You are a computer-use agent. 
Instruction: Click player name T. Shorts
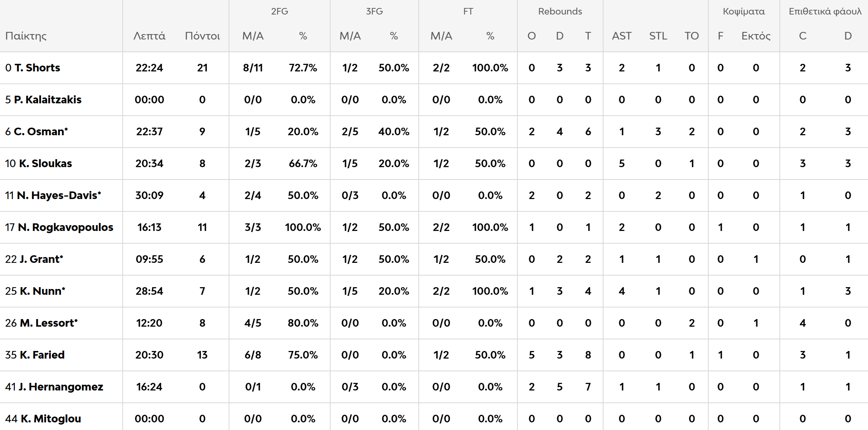[x=37, y=68]
